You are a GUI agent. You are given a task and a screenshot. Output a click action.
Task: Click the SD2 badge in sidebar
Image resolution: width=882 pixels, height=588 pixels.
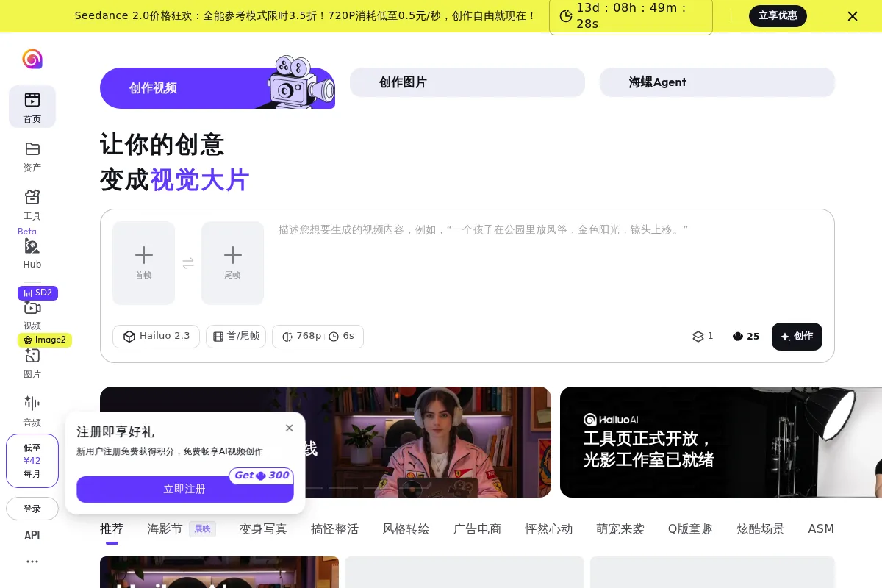click(x=37, y=293)
